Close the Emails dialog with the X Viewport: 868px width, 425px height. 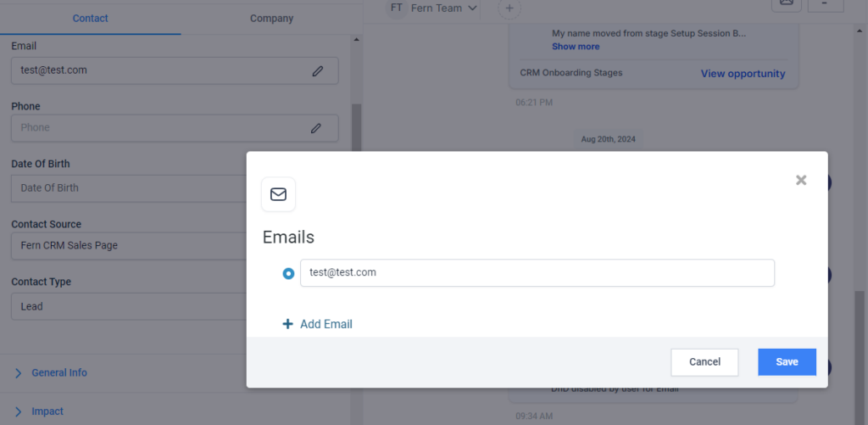coord(801,180)
